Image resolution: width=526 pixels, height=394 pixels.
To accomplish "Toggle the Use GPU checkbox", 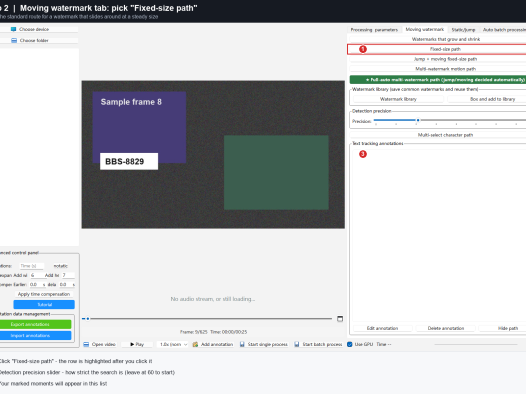I will pyautogui.click(x=350, y=344).
